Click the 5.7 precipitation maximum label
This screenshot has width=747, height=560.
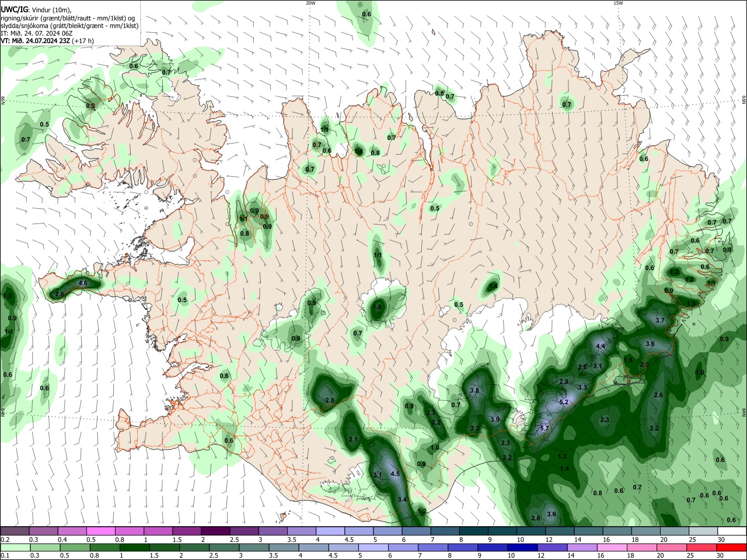coord(544,428)
